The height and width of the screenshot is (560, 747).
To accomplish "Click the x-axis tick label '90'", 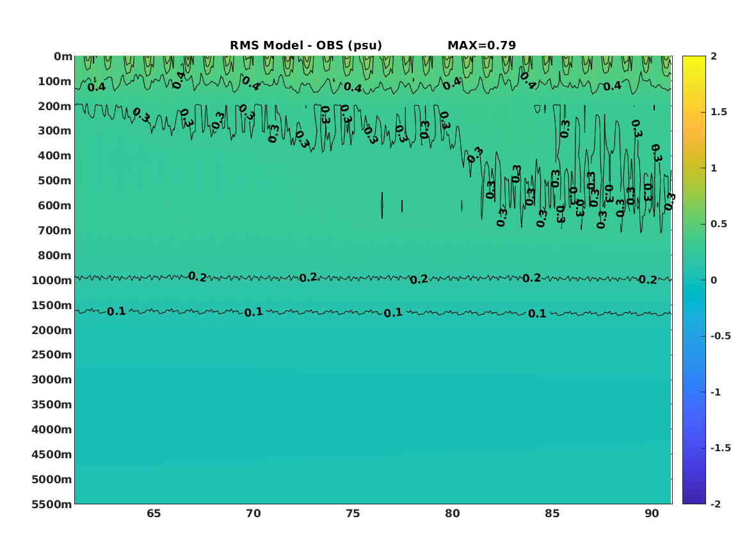I will point(652,513).
